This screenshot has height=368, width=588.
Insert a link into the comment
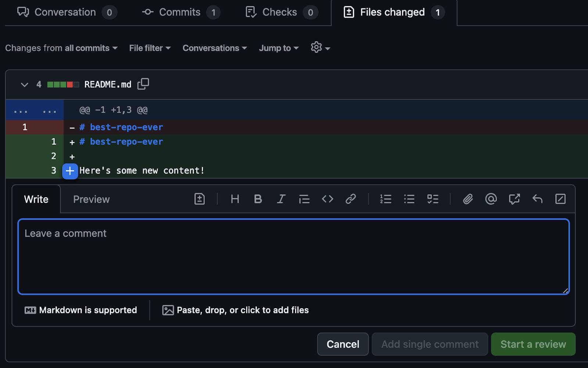351,199
